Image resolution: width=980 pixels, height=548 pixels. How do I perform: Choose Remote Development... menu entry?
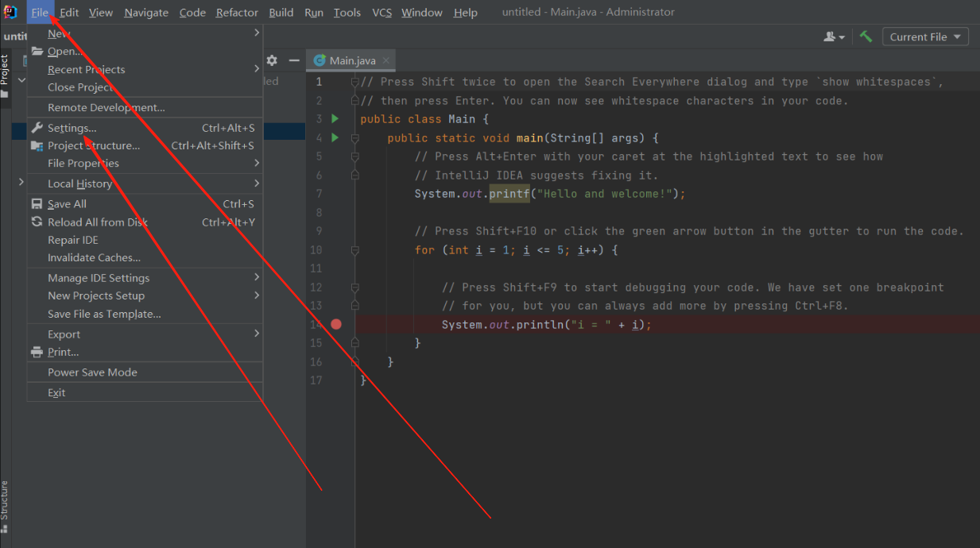(145, 107)
